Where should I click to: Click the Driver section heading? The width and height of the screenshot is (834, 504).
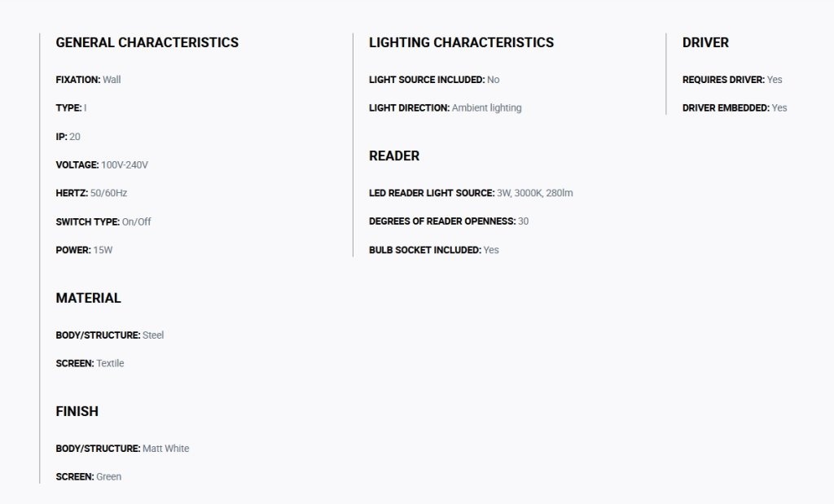[x=705, y=42]
